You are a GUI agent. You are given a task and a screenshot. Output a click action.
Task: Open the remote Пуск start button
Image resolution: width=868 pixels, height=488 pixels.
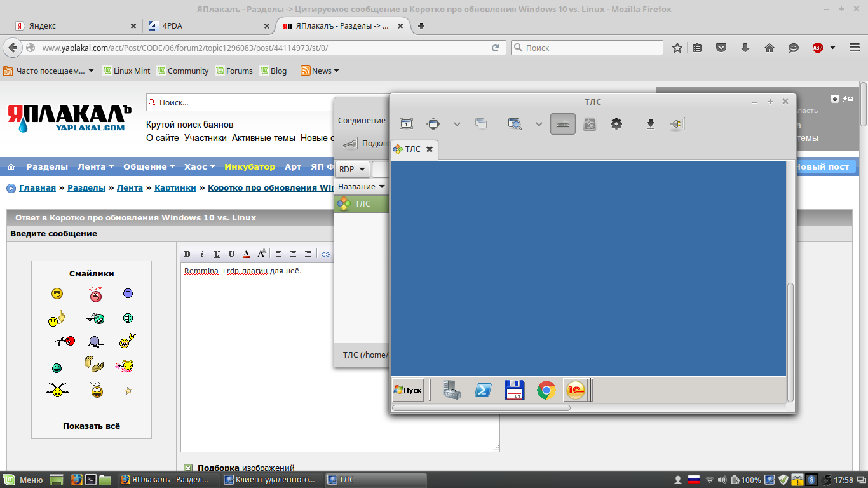pyautogui.click(x=408, y=390)
